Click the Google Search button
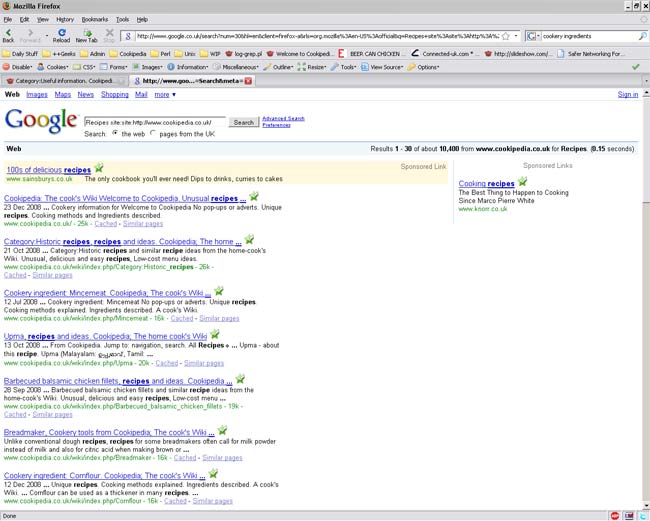 tap(243, 122)
